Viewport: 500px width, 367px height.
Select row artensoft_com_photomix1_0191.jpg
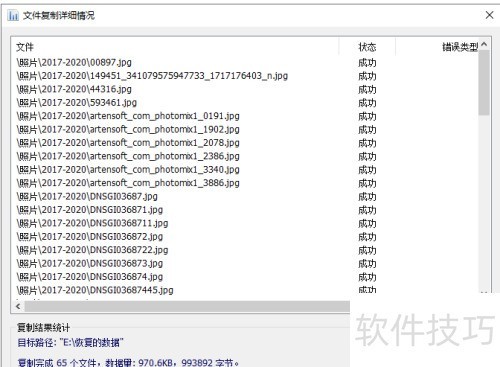(x=128, y=116)
